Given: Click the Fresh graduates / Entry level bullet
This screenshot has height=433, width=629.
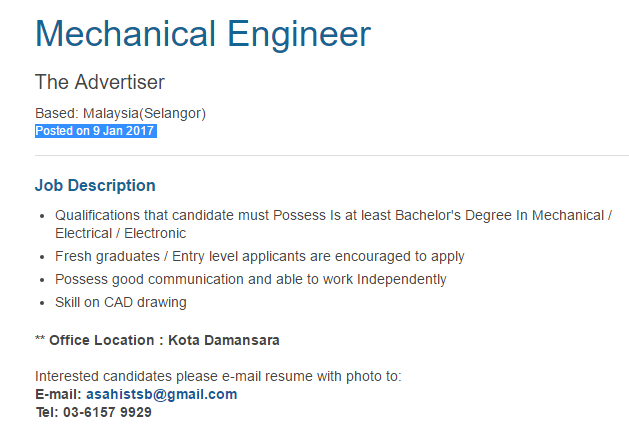Looking at the screenshot, I should click(260, 256).
